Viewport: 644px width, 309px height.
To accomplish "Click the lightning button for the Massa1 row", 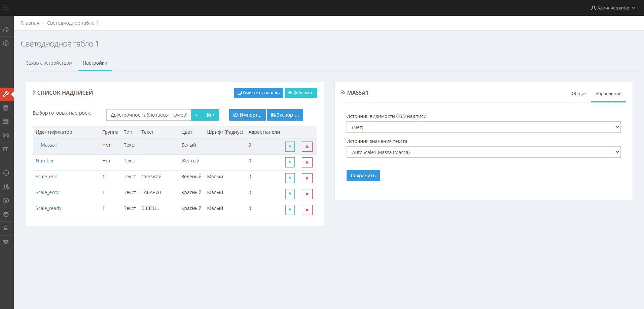I will (x=290, y=147).
